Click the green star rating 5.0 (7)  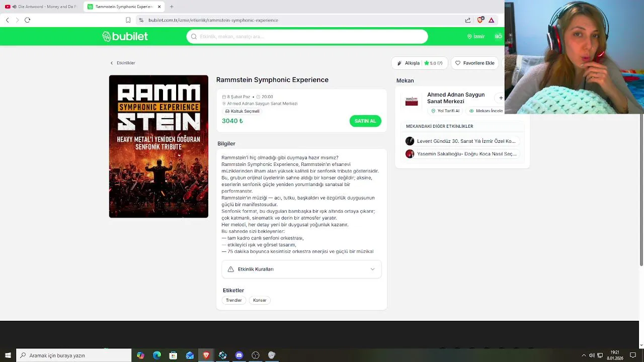[433, 63]
